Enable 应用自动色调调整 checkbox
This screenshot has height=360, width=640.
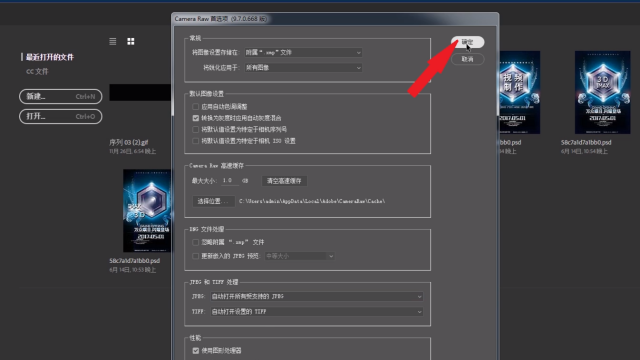pos(196,107)
